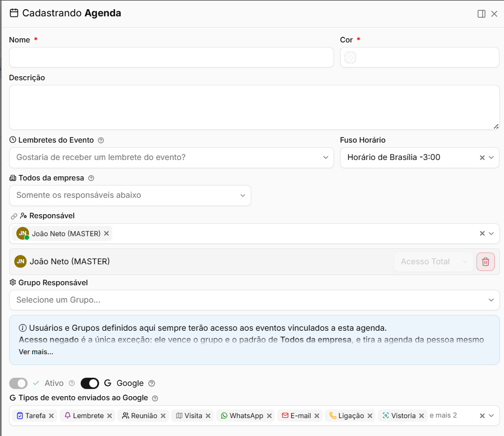Toggle the Ativo switch
Viewport: 504px width, 436px height.
click(18, 383)
